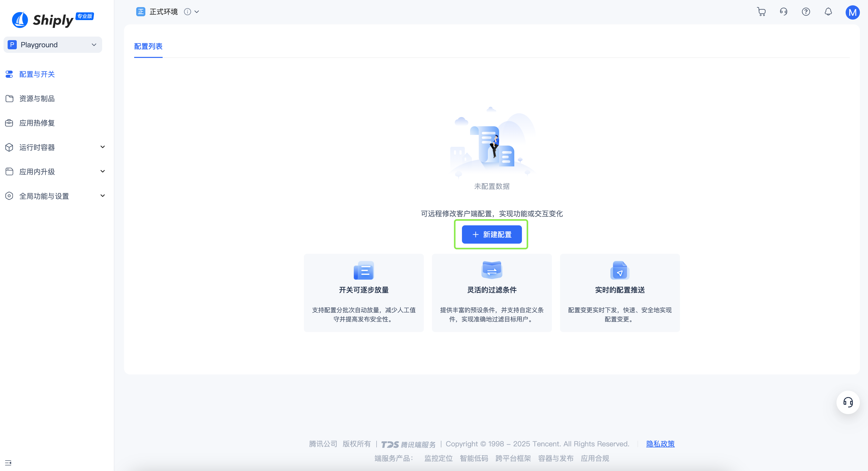
Task: Expand the 应用内升级 section
Action: tap(102, 171)
